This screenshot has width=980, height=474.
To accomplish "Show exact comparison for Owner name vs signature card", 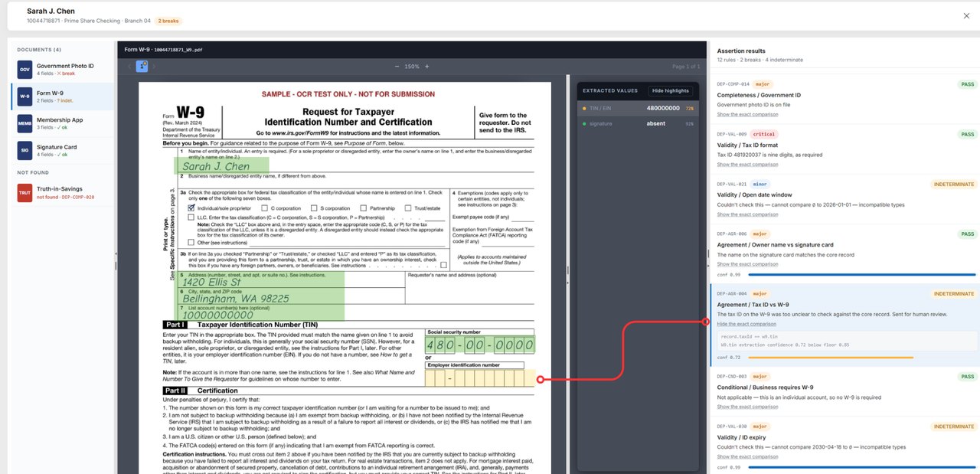I will point(747,263).
